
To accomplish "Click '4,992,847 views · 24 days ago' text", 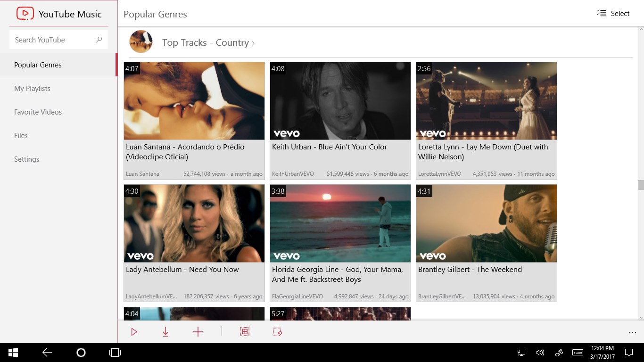I will pyautogui.click(x=372, y=296).
